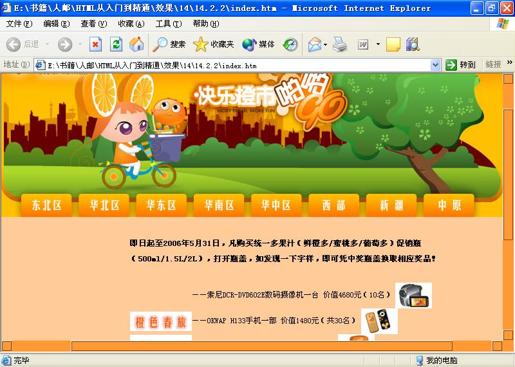Click the 索尼 camcorder prize text line
This screenshot has height=367, width=515.
click(291, 295)
